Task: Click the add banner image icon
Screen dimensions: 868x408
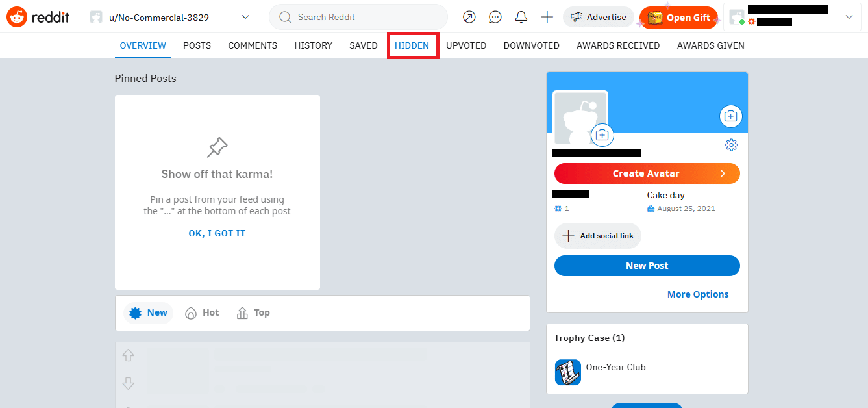Action: (x=730, y=116)
